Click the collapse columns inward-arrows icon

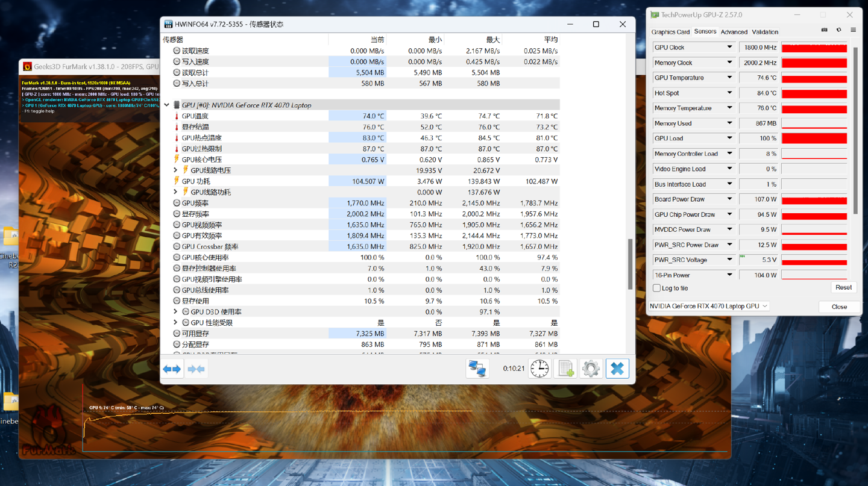click(x=197, y=369)
